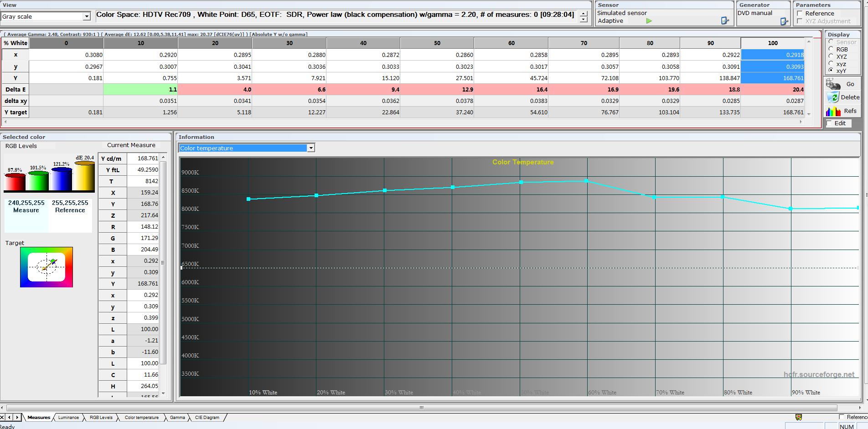Toggle the Edit checkbox
Viewport: 868px width, 429px height.
[x=829, y=123]
